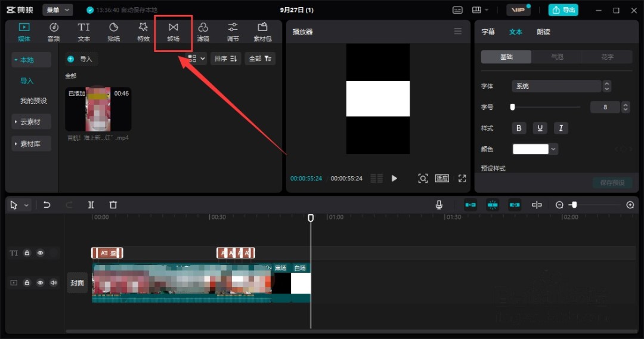Toggle italic text style
The width and height of the screenshot is (644, 339).
(x=561, y=128)
